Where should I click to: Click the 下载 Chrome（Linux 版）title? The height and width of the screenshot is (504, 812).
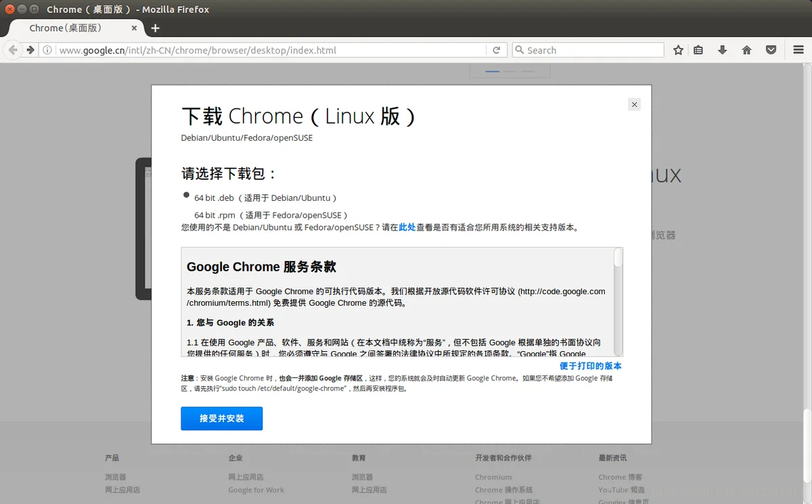(298, 116)
